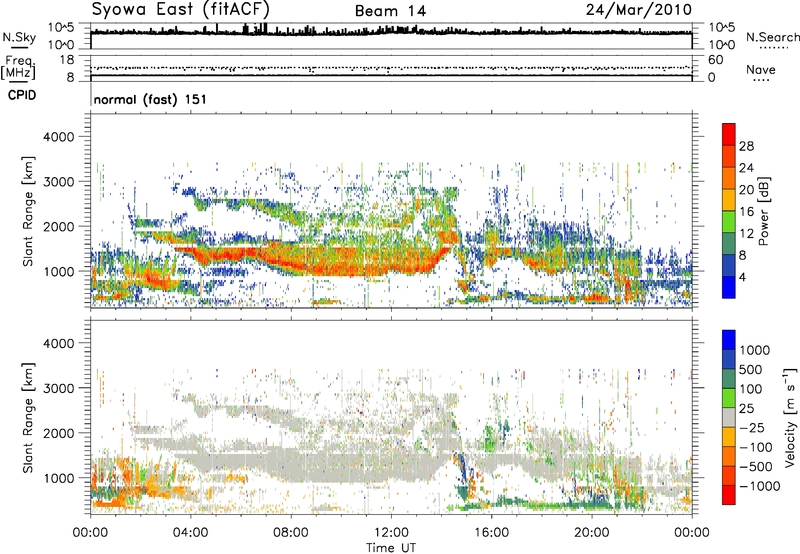This screenshot has height=554, width=800.
Task: Click the '16' tick on power colorbar
Action: coord(746,212)
